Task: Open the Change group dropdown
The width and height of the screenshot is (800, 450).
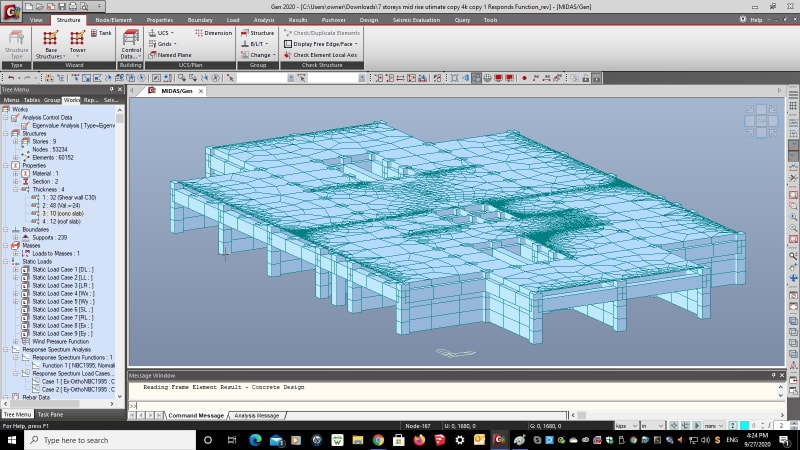Action: click(x=258, y=55)
